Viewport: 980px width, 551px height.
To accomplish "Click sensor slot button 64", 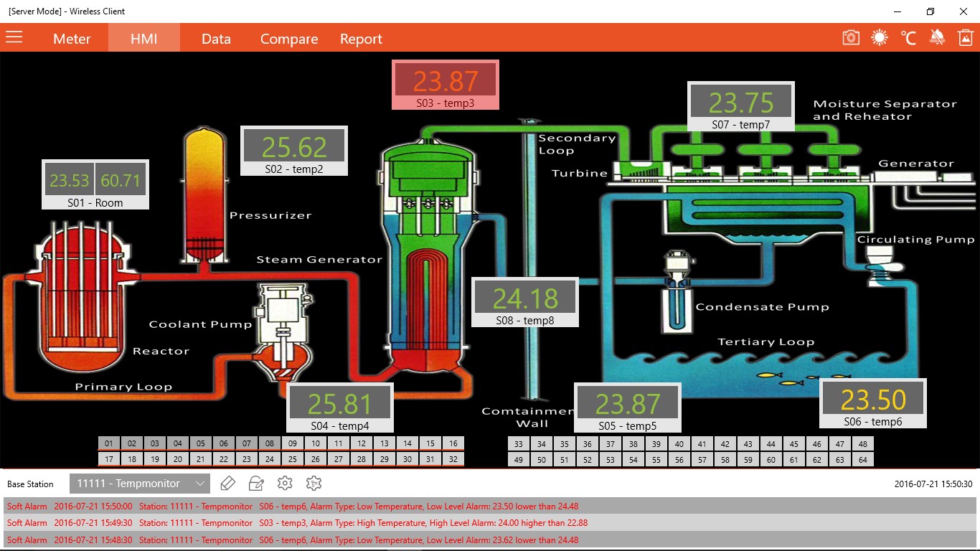I will (x=863, y=460).
